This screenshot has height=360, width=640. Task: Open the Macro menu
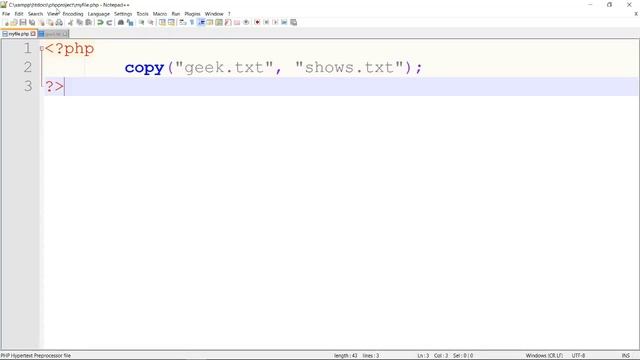coord(160,14)
